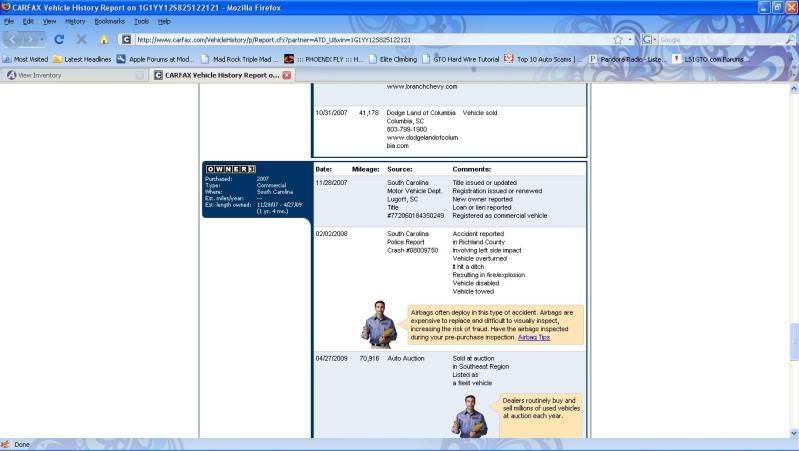Open the Google search engine selector
Viewport: 799px width, 451px height.
pos(649,39)
